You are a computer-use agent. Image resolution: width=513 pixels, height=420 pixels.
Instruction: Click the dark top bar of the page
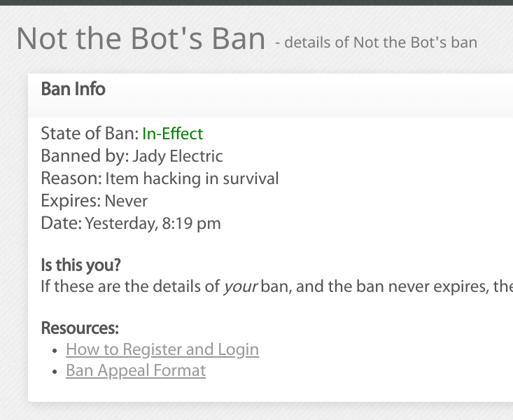(x=256, y=3)
